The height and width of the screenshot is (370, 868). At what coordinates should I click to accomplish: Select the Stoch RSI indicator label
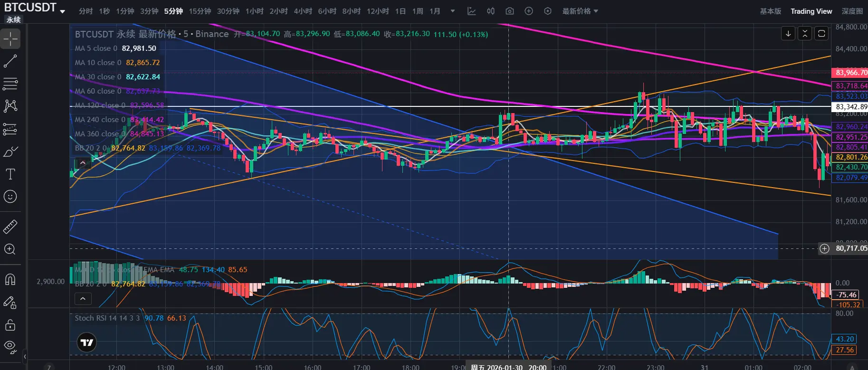pos(107,318)
